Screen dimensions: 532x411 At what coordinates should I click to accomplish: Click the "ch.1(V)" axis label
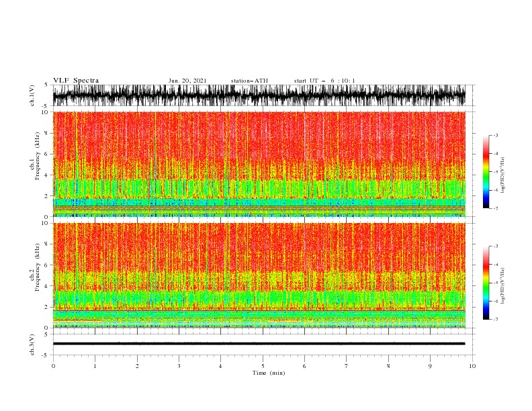coord(32,95)
